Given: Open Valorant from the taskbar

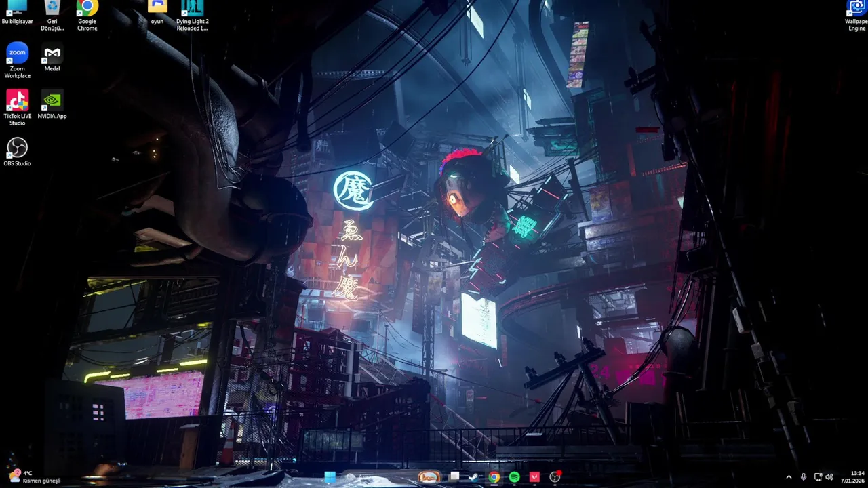Looking at the screenshot, I should point(534,477).
